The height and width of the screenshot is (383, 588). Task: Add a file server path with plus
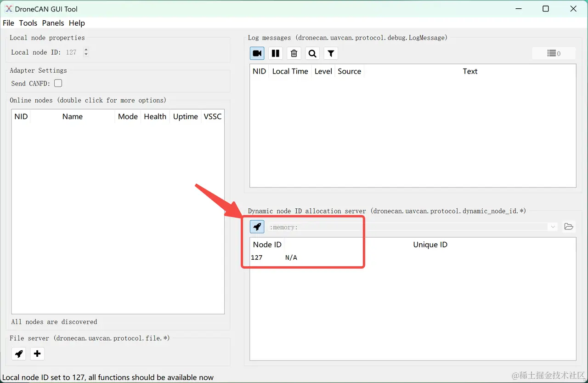pyautogui.click(x=37, y=354)
